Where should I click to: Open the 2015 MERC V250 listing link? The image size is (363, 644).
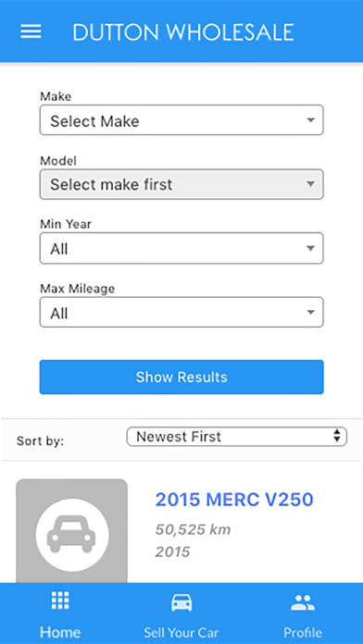pos(234,500)
